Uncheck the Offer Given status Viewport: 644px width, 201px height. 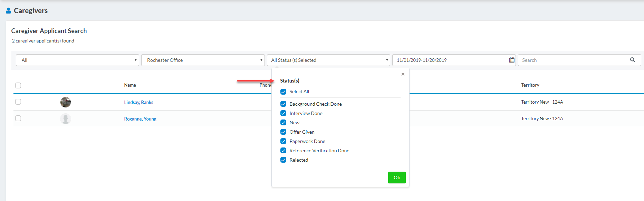click(x=283, y=132)
